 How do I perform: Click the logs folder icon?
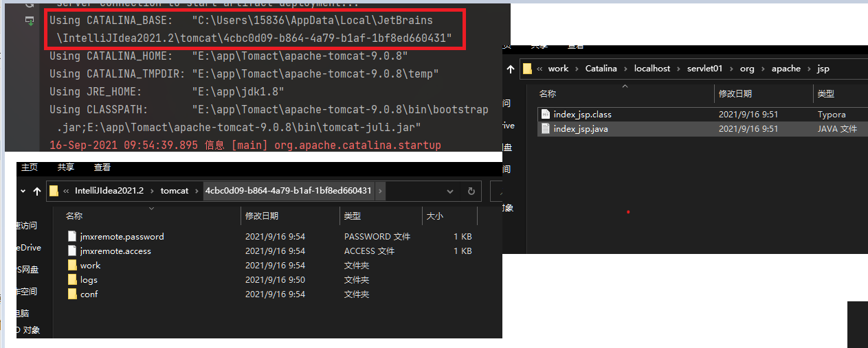point(74,279)
